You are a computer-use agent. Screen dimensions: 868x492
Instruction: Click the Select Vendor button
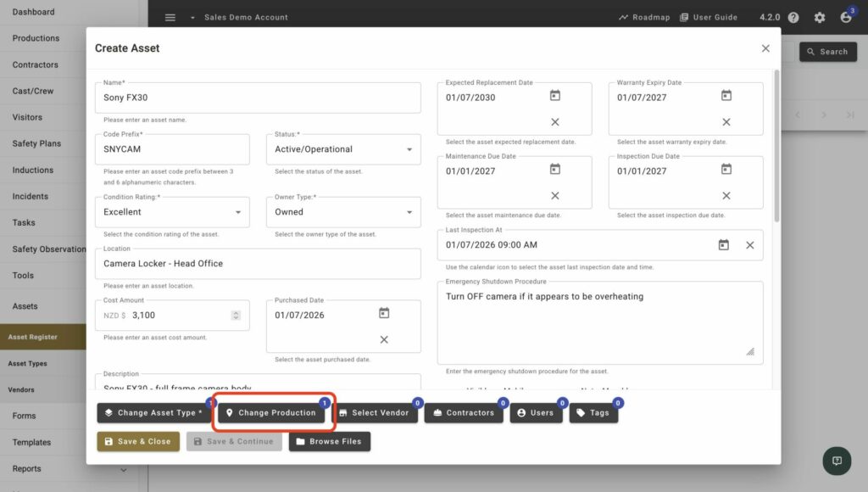coord(374,413)
